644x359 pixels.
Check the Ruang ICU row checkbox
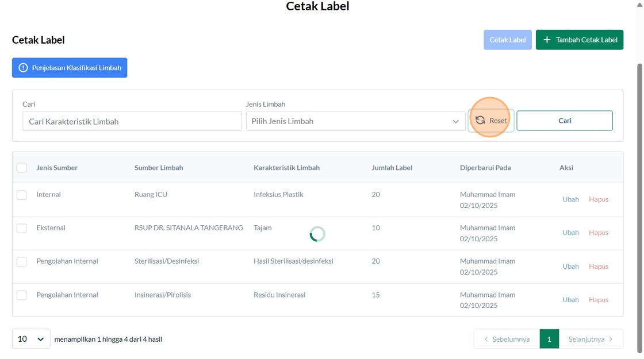pyautogui.click(x=22, y=195)
